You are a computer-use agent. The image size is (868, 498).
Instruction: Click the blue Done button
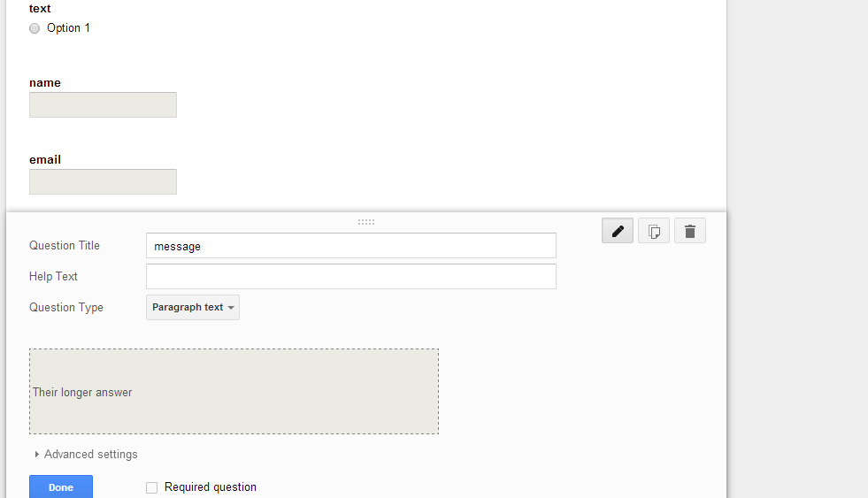(61, 487)
